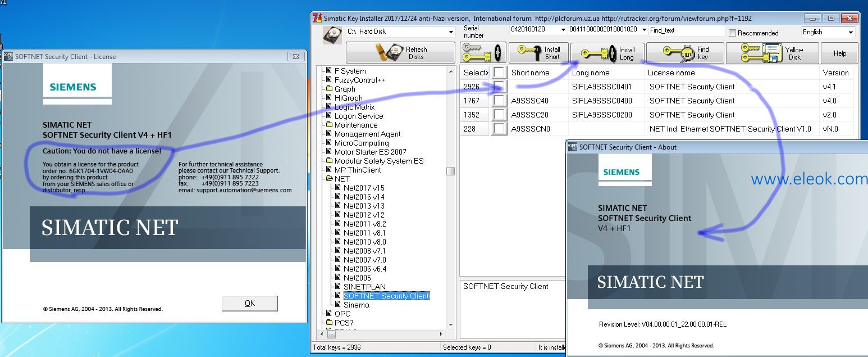Click Long name column header
The height and width of the screenshot is (357, 868).
pos(606,73)
